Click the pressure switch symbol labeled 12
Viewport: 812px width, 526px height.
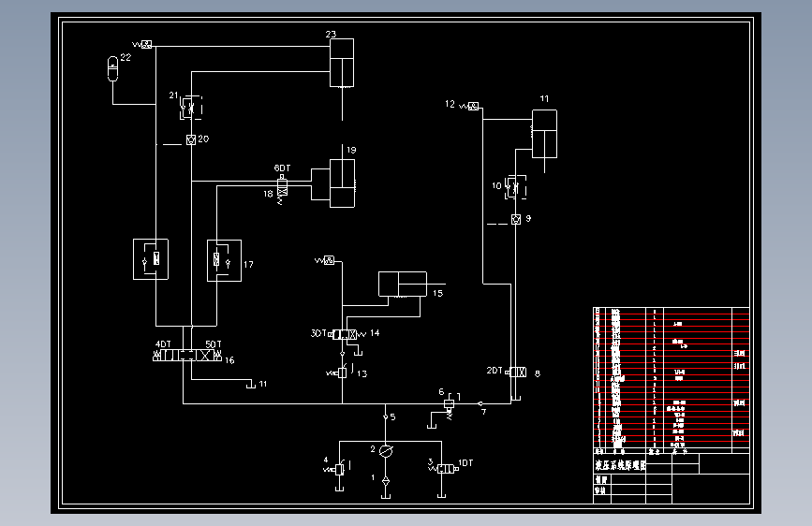469,106
